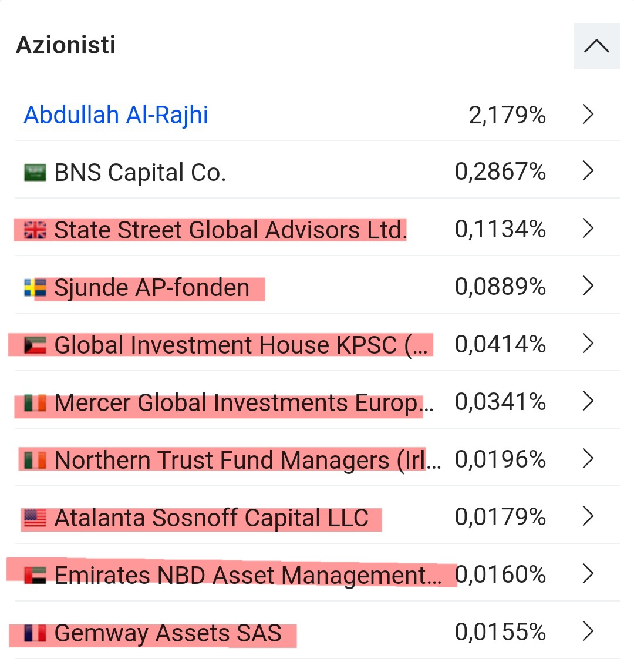Open the Abdullah Al-Rajhi shareholder link
This screenshot has height=672, width=634.
coord(116,115)
